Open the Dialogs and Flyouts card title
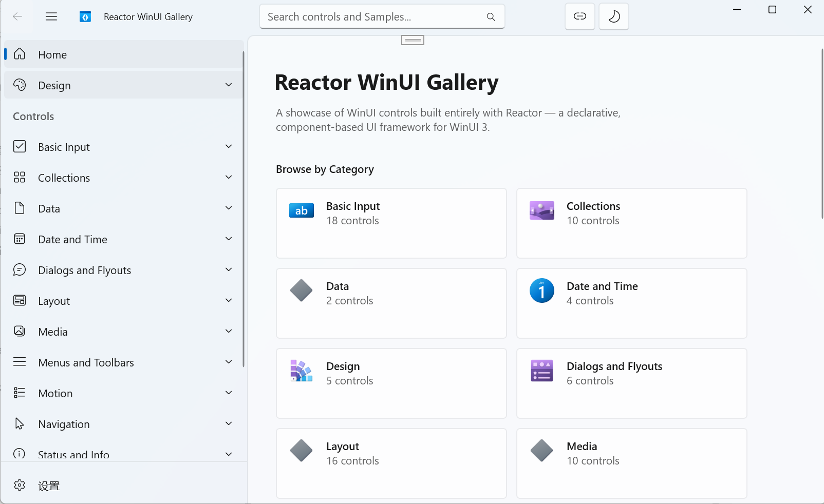Image resolution: width=824 pixels, height=504 pixels. (x=614, y=366)
